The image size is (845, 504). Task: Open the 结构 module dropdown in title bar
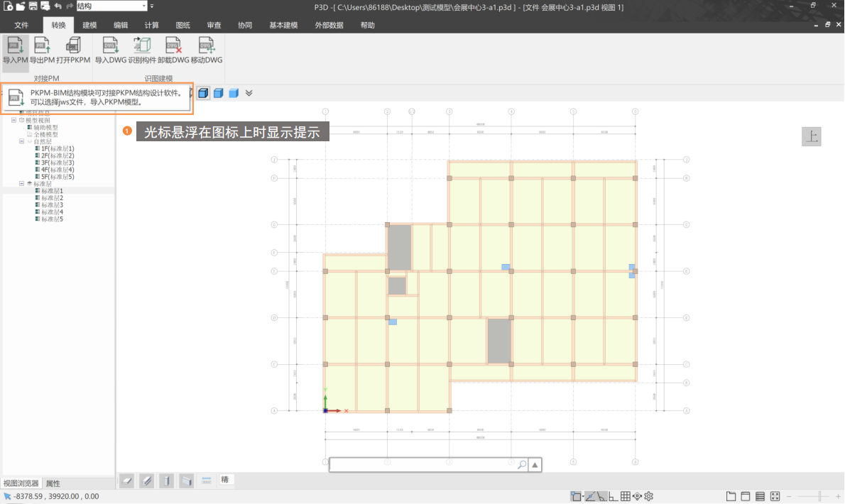click(x=144, y=6)
